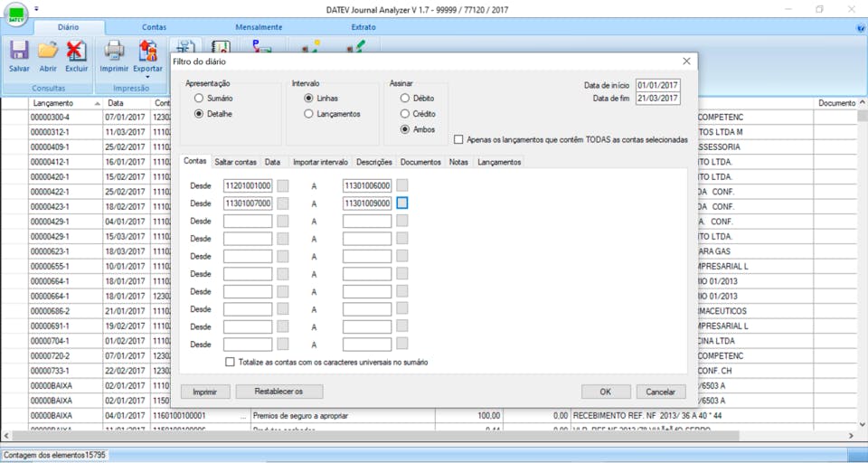868x463 pixels.
Task: Click the ribbon icon with green pencil
Action: click(354, 46)
